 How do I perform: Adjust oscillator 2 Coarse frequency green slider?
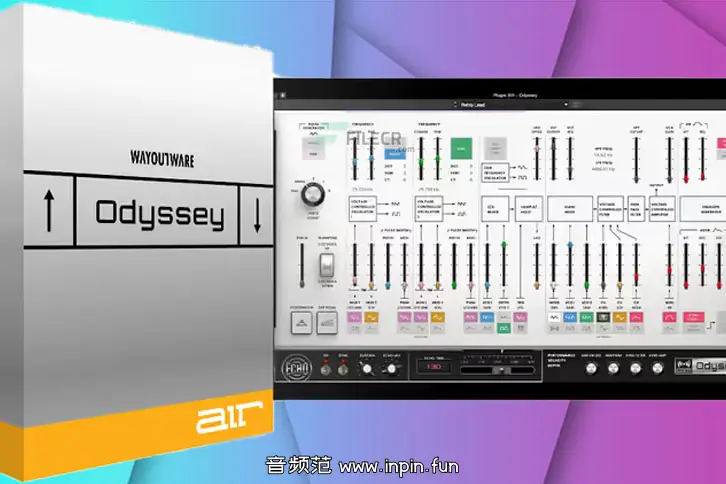tap(421, 158)
